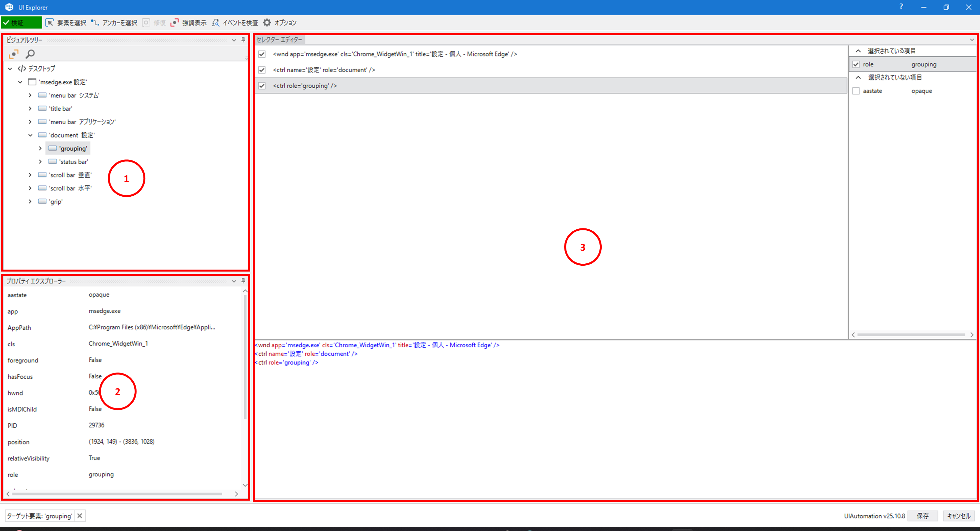Click the キャンセル cancel button

click(x=959, y=516)
